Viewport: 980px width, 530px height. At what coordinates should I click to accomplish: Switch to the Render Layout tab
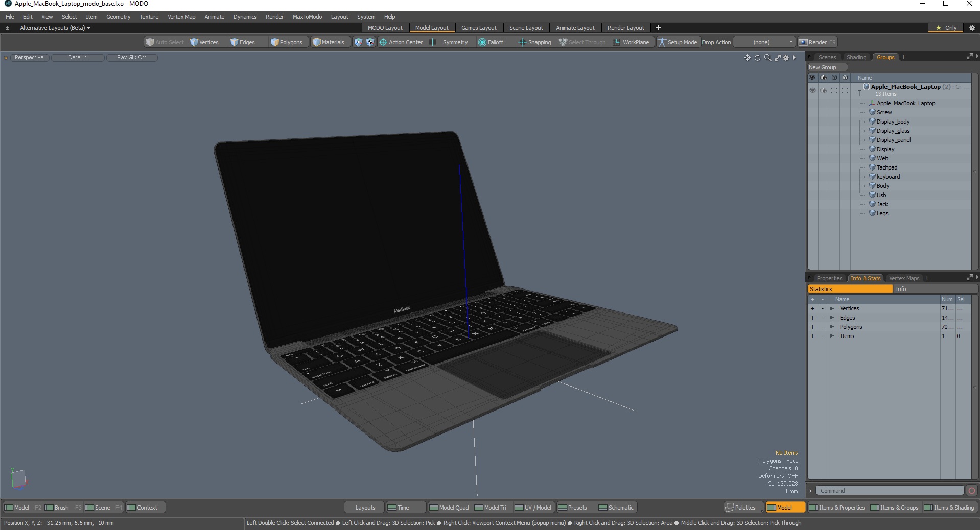[x=625, y=28]
